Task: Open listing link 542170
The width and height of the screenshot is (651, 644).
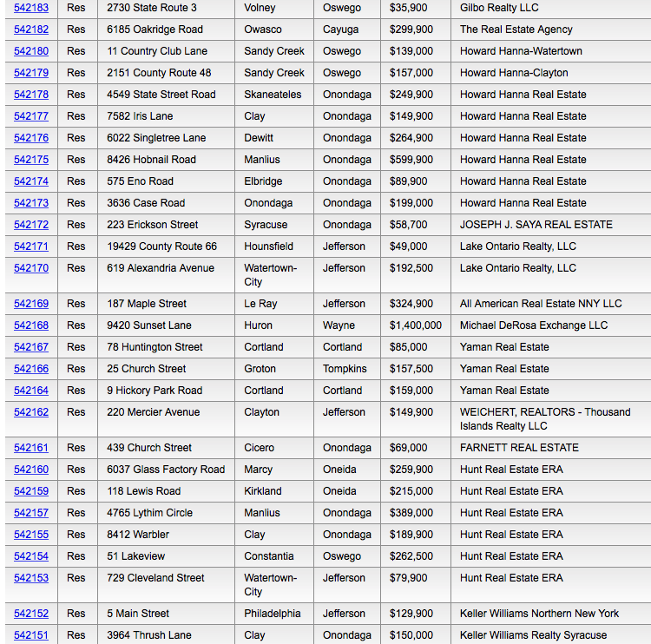Action: click(31, 268)
